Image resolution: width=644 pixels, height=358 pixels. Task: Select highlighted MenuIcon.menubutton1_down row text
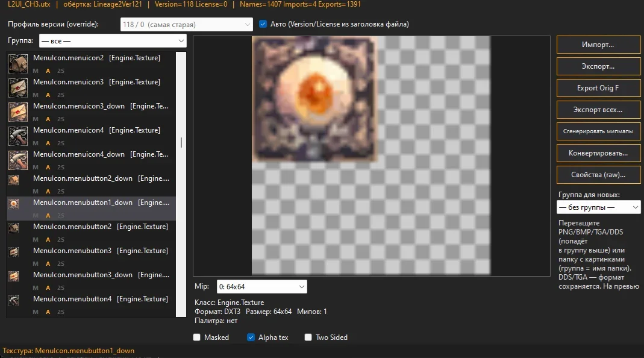pyautogui.click(x=101, y=203)
